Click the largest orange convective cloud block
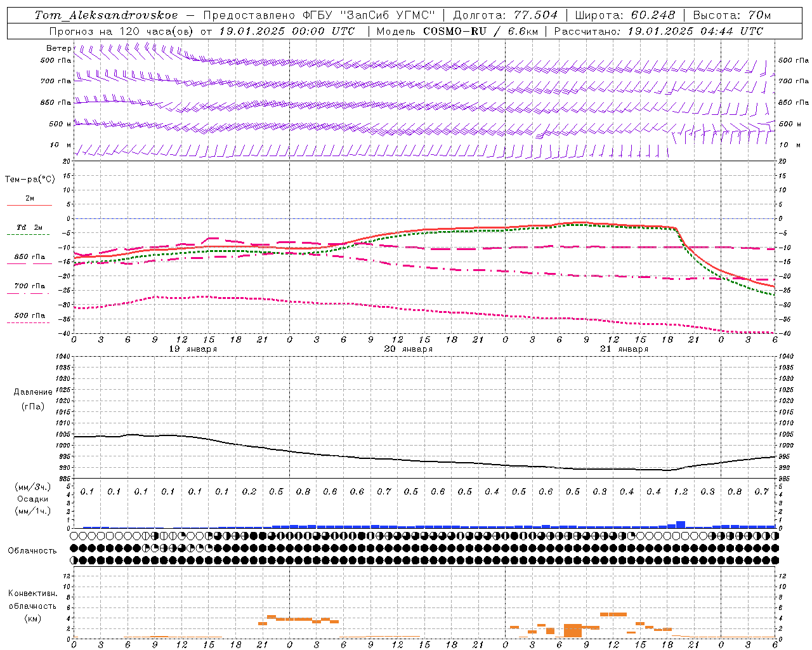The image size is (812, 650). [573, 631]
